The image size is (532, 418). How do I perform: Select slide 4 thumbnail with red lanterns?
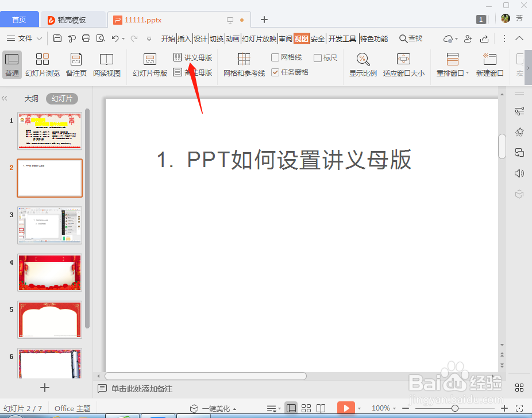click(50, 273)
